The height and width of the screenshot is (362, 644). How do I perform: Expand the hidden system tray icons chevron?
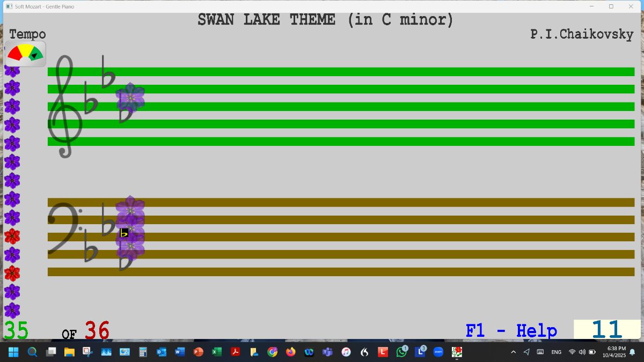[513, 352]
